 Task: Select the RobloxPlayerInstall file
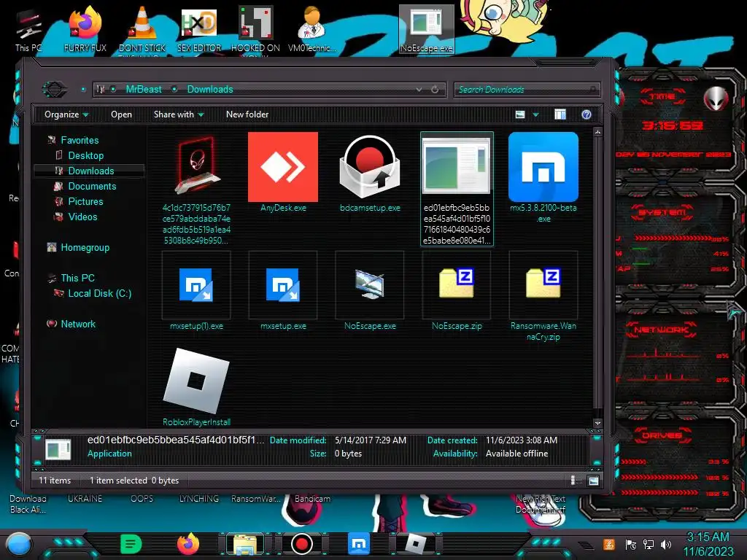196,381
